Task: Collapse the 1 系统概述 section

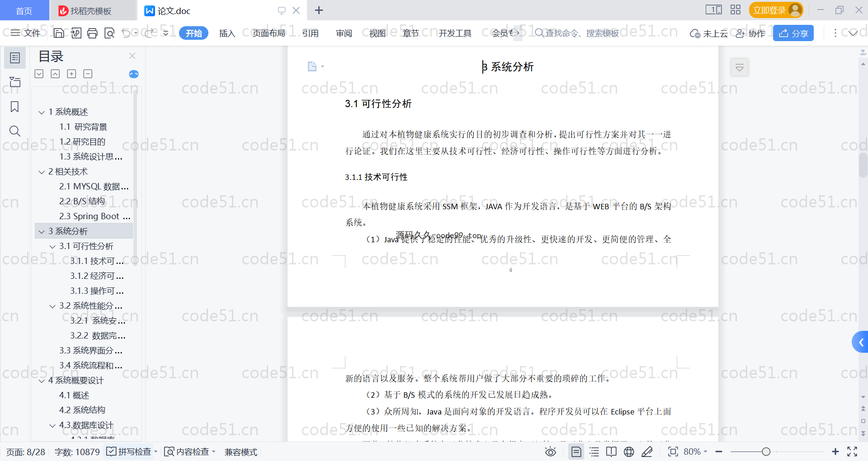Action: pyautogui.click(x=42, y=112)
